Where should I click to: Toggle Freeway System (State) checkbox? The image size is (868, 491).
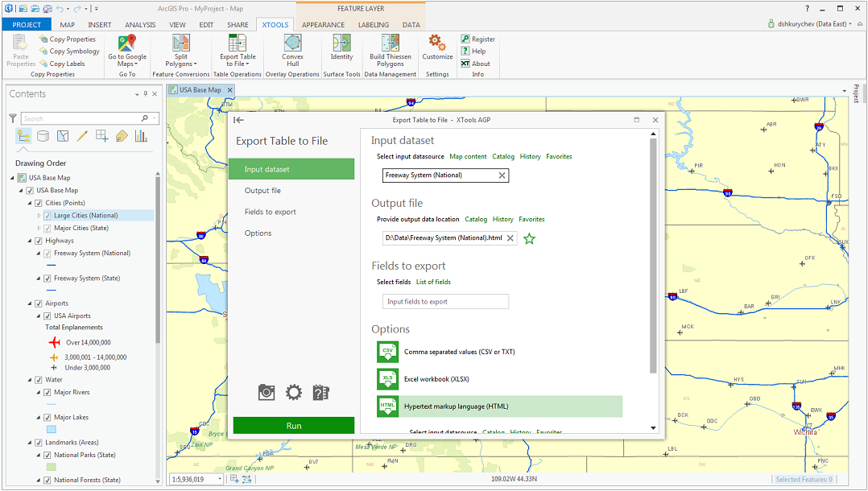(47, 279)
